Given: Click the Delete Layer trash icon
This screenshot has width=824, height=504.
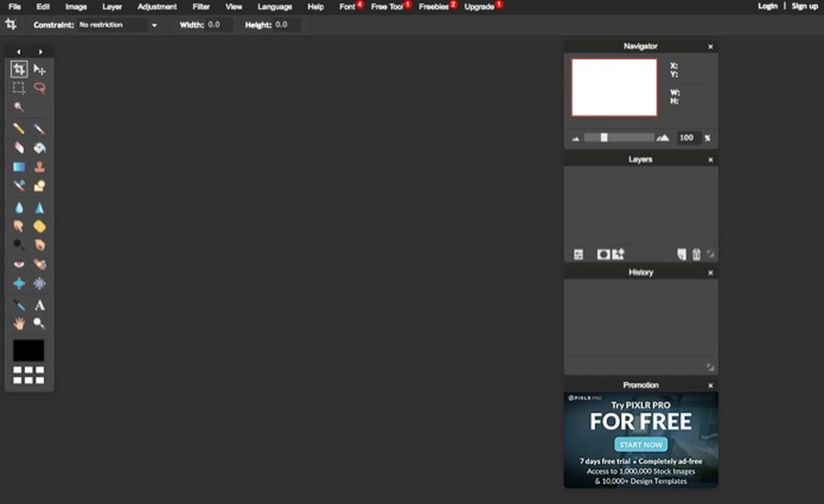Looking at the screenshot, I should [697, 254].
